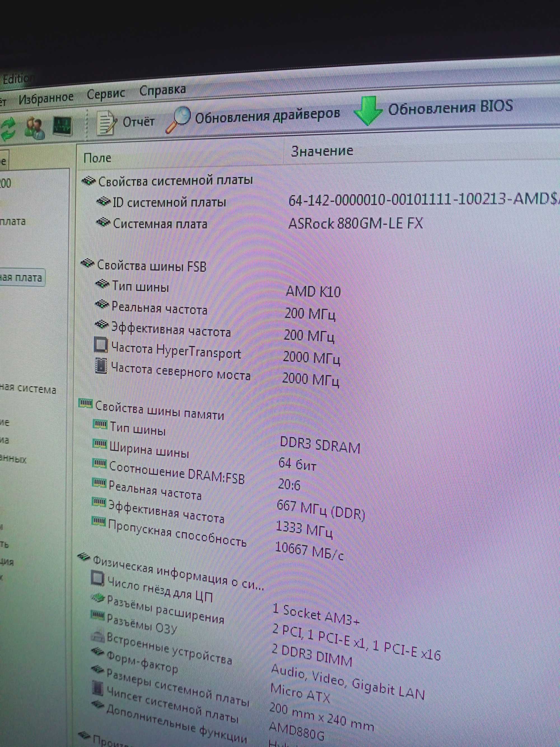
Task: Click the Свойства системной платы group icon
Action: coord(89,181)
